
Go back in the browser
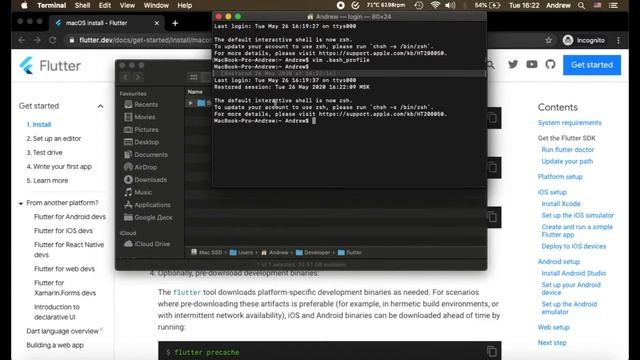pyautogui.click(x=22, y=40)
